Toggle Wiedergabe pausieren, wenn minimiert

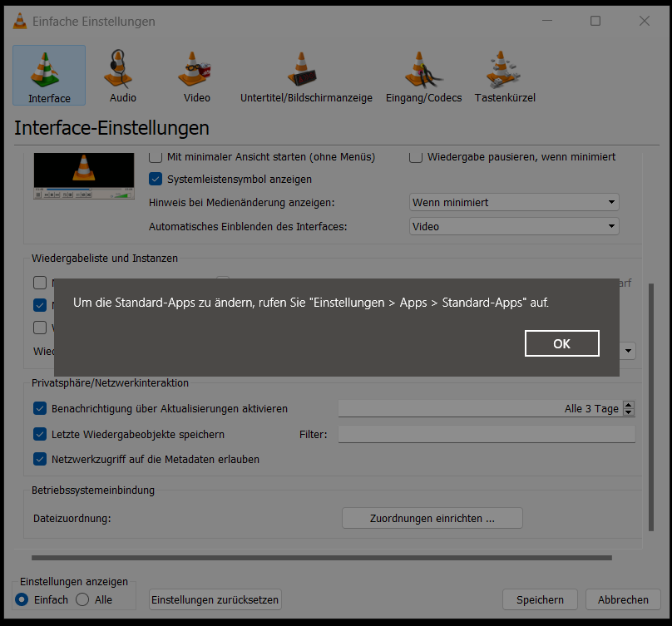(x=415, y=157)
